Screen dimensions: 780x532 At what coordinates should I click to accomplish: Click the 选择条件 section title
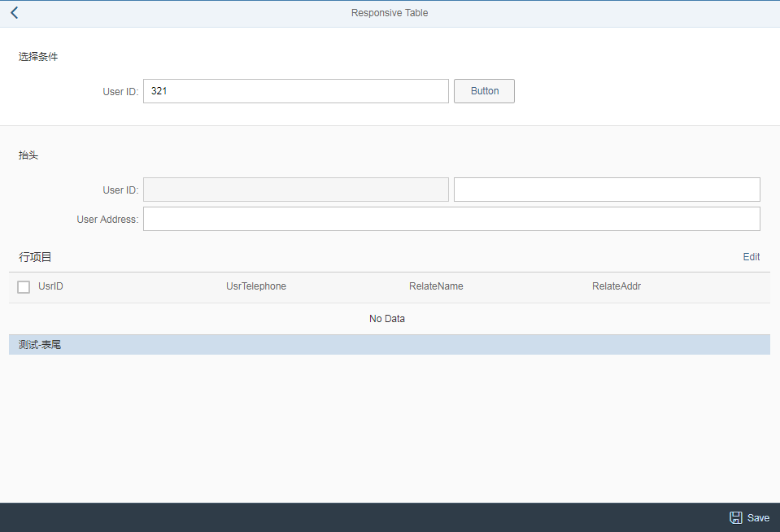38,57
